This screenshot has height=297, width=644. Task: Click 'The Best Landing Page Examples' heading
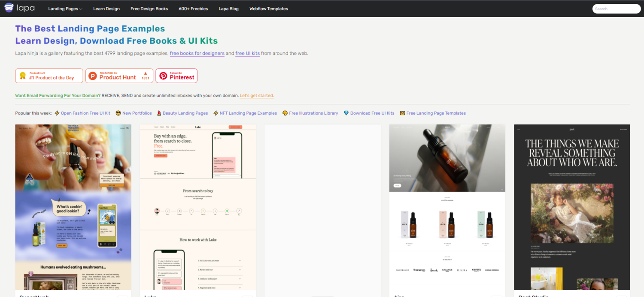coord(90,29)
